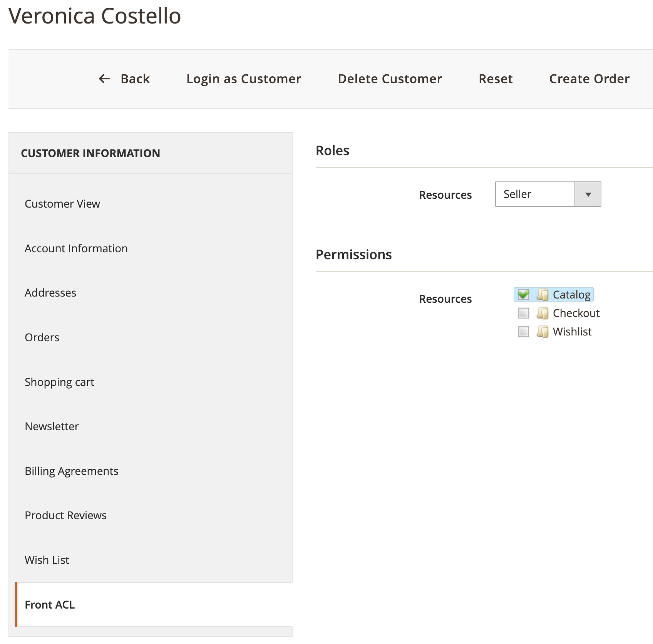Open the Product Reviews tab
This screenshot has width=653, height=644.
(65, 515)
